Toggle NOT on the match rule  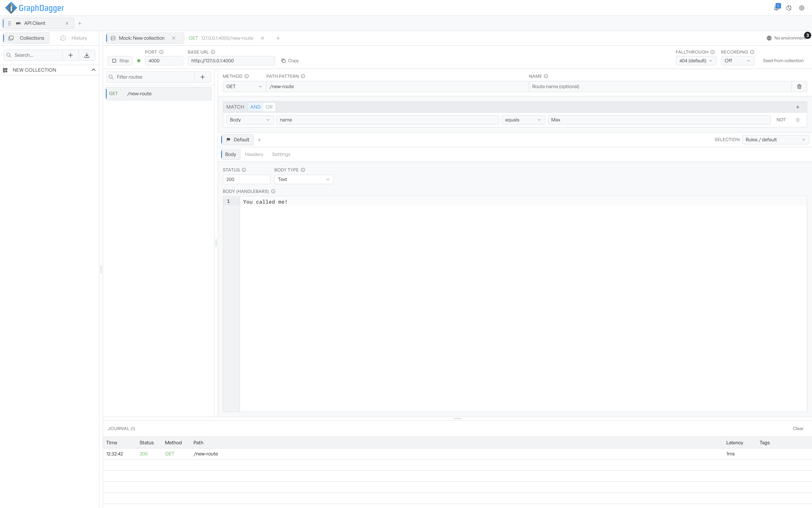[x=781, y=120]
